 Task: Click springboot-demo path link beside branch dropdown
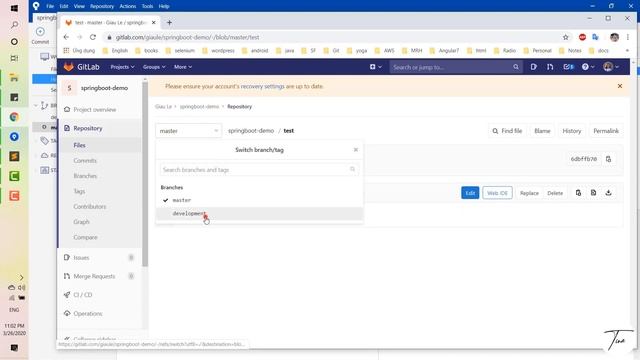(x=251, y=131)
